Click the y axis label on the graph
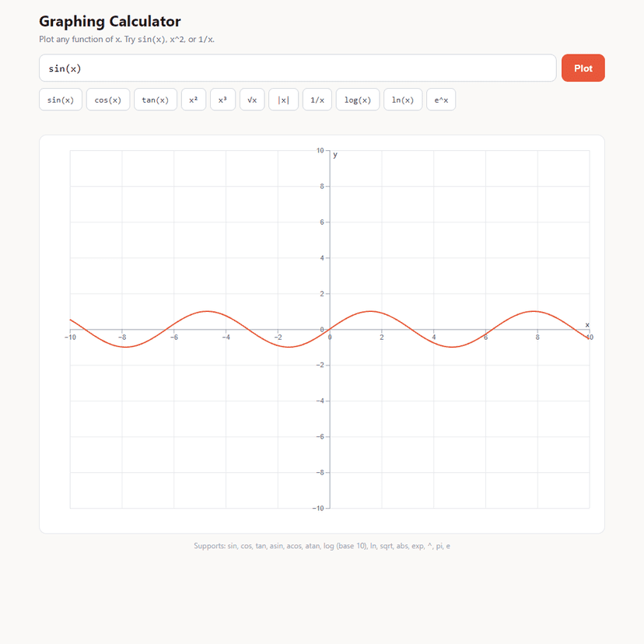Image resolution: width=644 pixels, height=644 pixels. pyautogui.click(x=335, y=153)
